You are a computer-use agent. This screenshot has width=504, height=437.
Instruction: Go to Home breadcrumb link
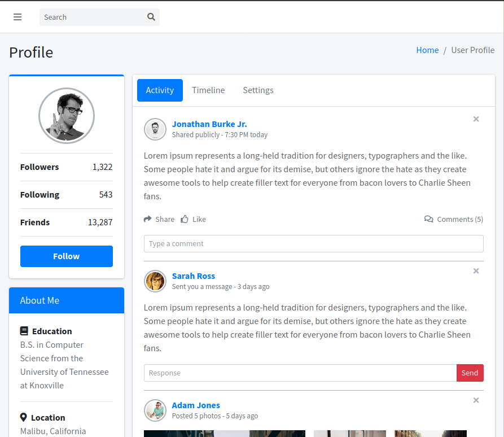tap(427, 50)
